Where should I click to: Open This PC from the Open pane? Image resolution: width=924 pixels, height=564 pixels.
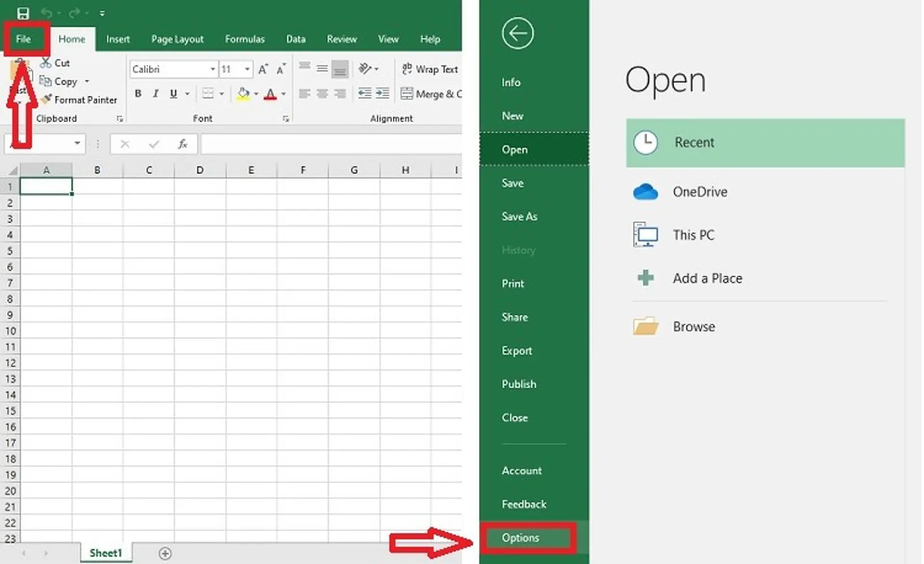click(693, 235)
